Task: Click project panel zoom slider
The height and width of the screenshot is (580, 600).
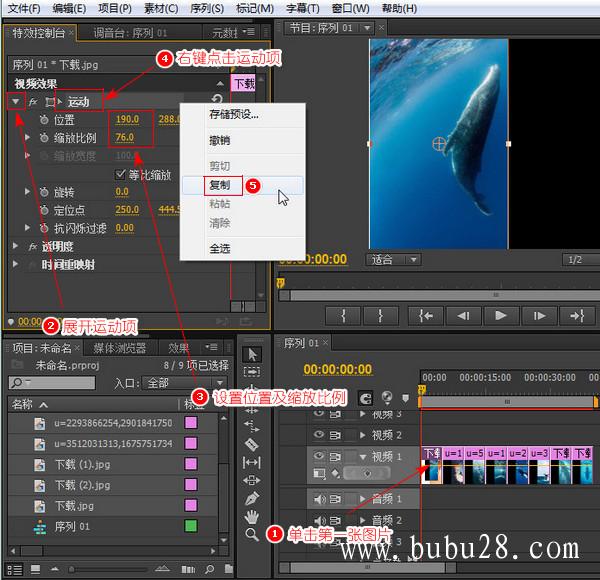Action: tap(108, 570)
